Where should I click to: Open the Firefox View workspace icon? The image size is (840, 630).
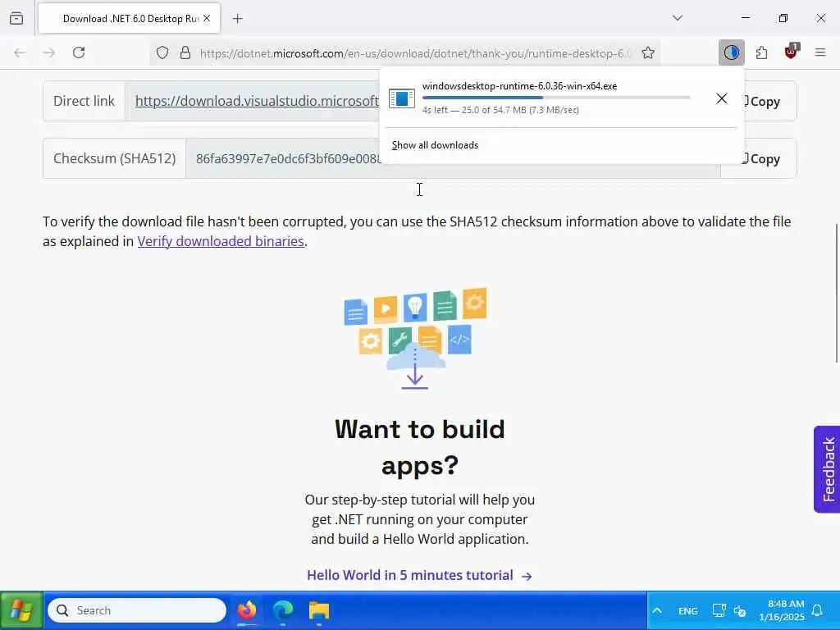[x=16, y=19]
